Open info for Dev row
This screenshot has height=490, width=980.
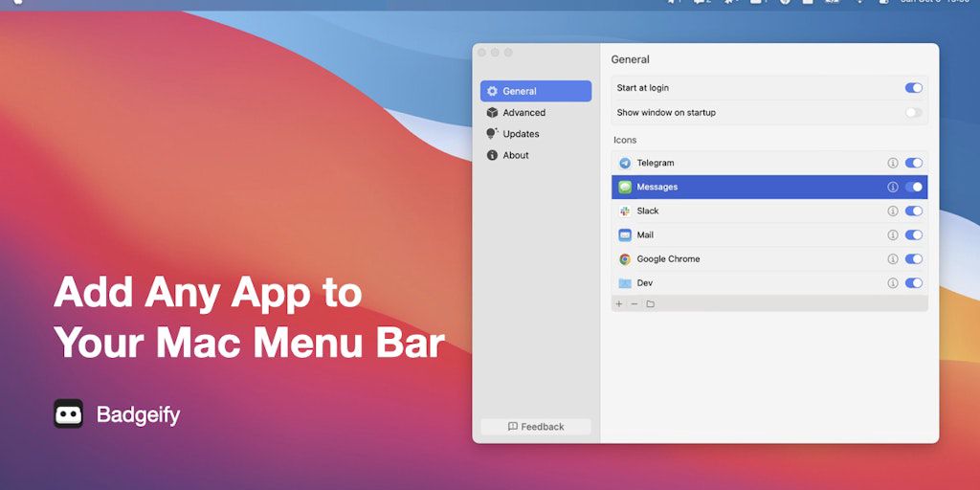coord(893,283)
